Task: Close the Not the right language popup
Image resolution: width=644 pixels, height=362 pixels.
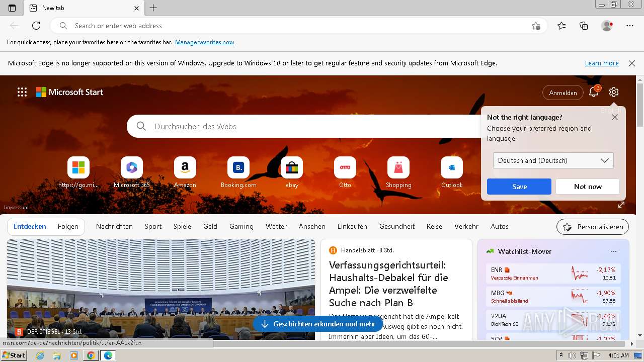Action: click(x=615, y=117)
